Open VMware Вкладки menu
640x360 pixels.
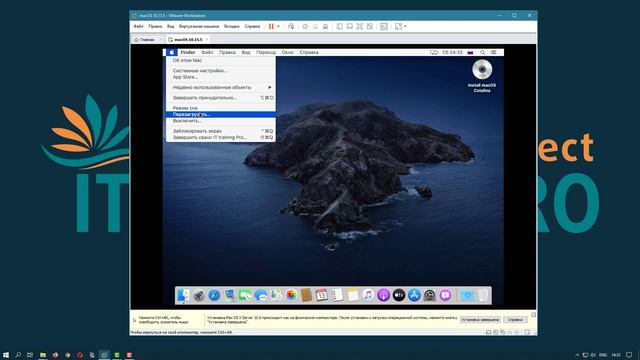[x=231, y=26]
